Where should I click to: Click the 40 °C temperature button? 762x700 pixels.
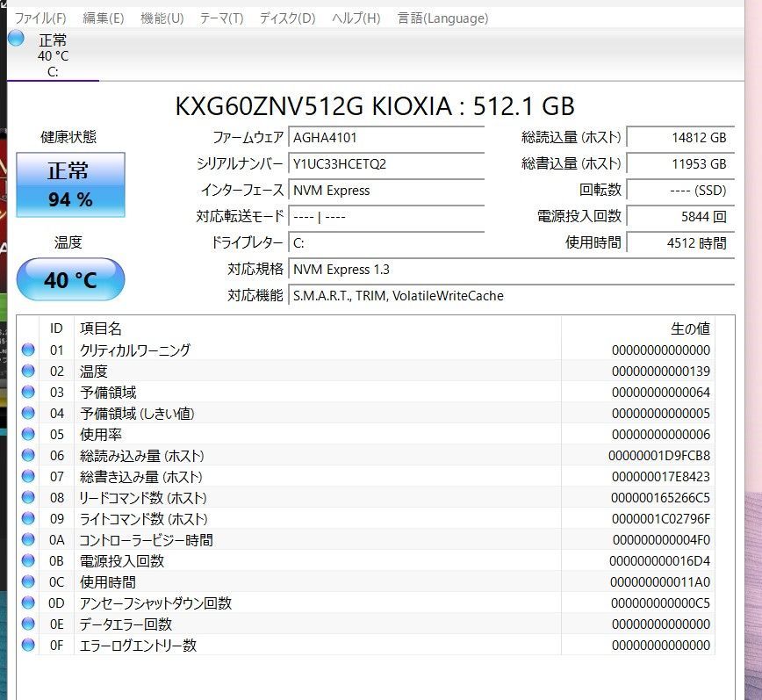click(x=70, y=279)
